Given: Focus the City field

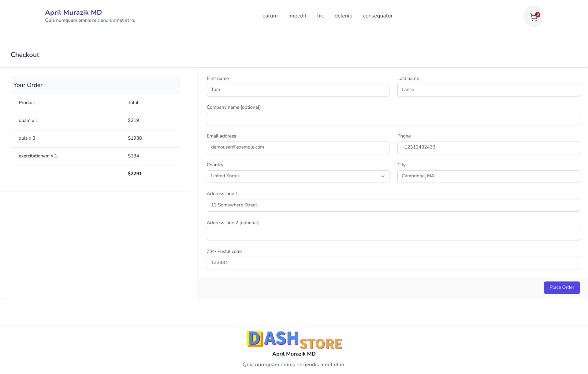Looking at the screenshot, I should [x=488, y=176].
